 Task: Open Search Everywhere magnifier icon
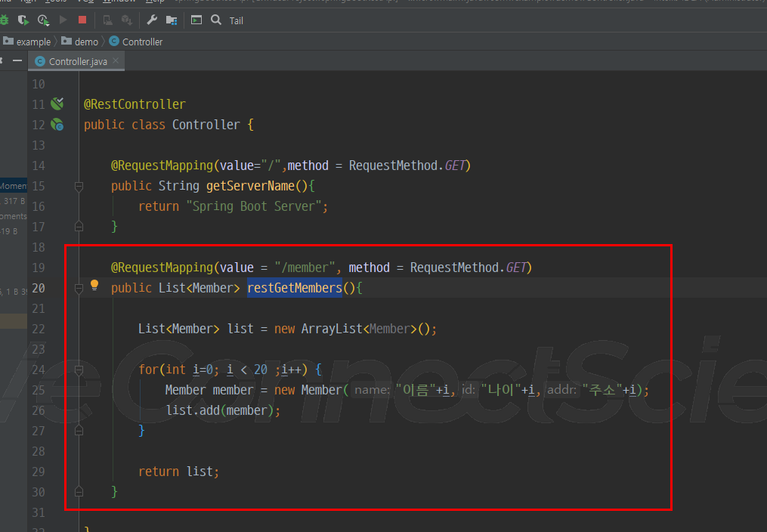215,20
